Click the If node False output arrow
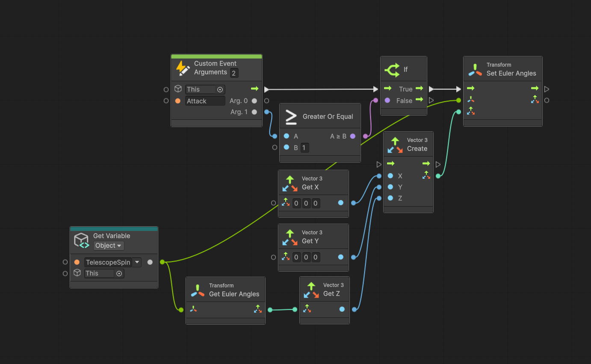591x364 pixels. point(419,100)
